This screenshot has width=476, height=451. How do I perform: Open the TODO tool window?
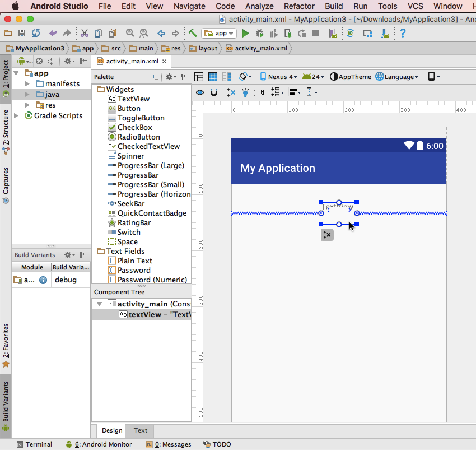[x=217, y=444]
